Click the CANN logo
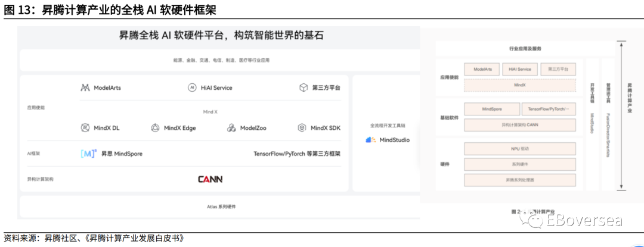This screenshot has width=644, height=247. click(210, 179)
